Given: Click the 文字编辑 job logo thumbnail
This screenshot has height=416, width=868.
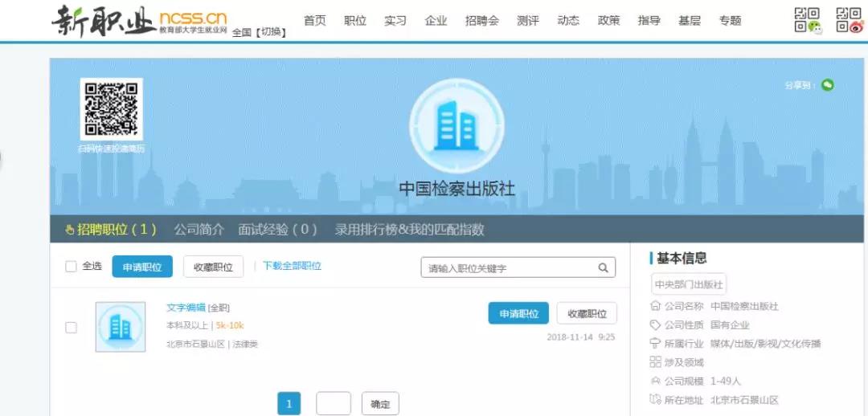Looking at the screenshot, I should point(120,327).
